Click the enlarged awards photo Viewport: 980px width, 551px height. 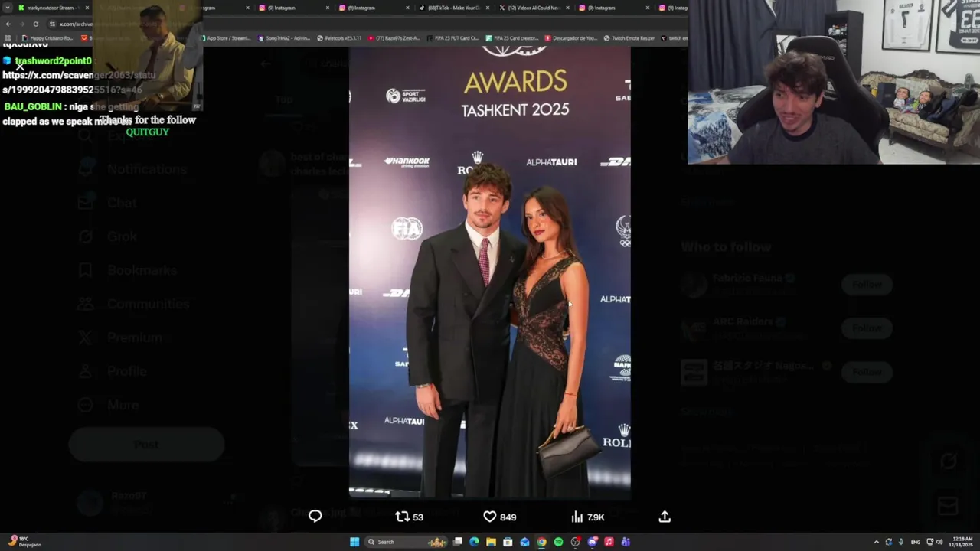point(490,272)
